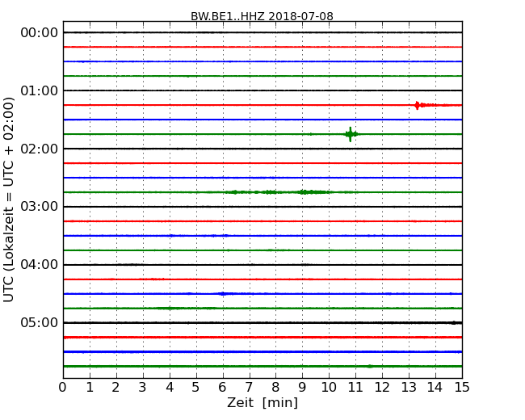Click the UTC Lokalzeit vertical axis label

click(x=9, y=199)
